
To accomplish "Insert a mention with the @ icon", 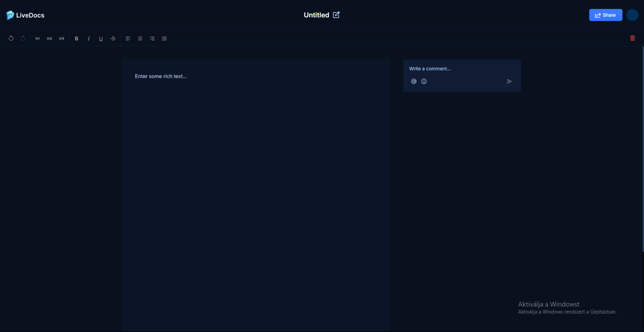I will click(x=414, y=81).
